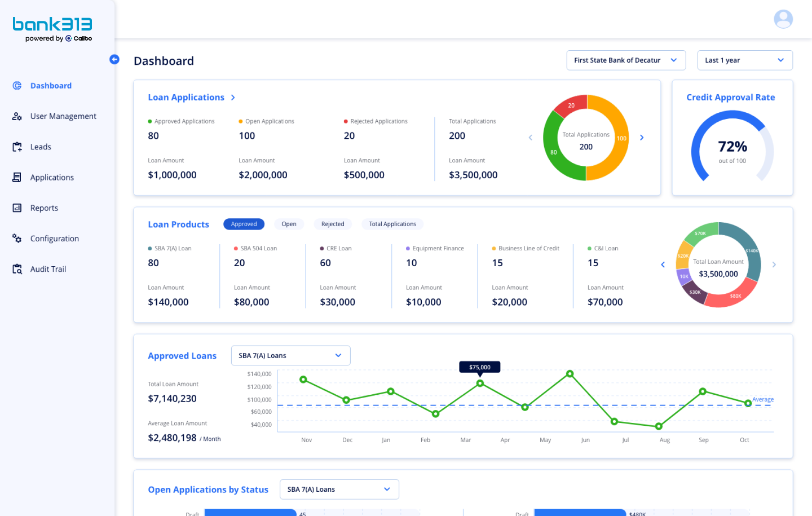Click the Leads clipboard icon
Screen dimensions: 812x516
click(17, 147)
